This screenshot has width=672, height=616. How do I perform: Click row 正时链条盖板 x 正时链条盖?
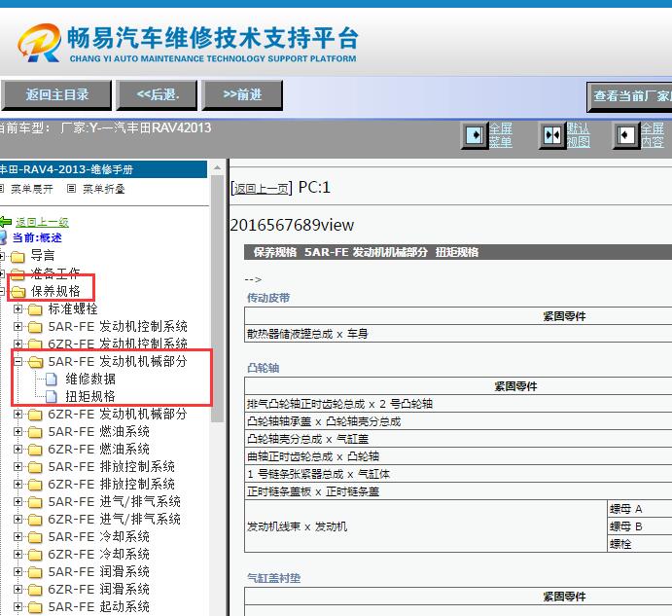click(458, 491)
